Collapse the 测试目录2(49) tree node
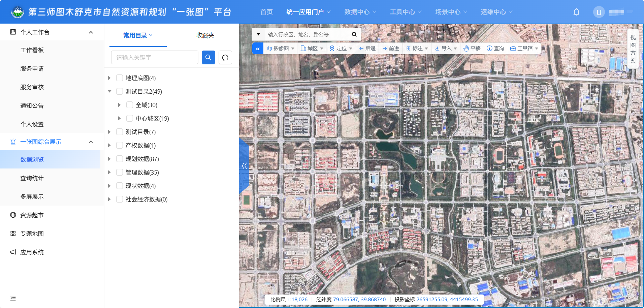 click(x=109, y=91)
